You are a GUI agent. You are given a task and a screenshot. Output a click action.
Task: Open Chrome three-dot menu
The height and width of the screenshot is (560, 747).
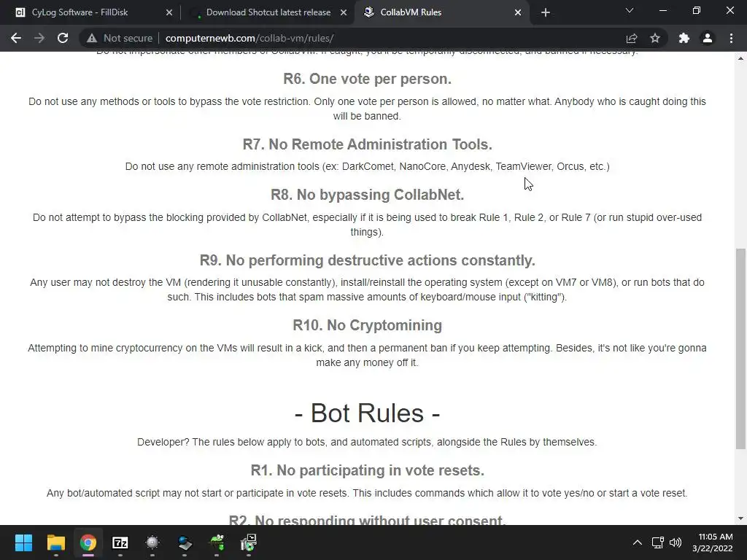[731, 38]
